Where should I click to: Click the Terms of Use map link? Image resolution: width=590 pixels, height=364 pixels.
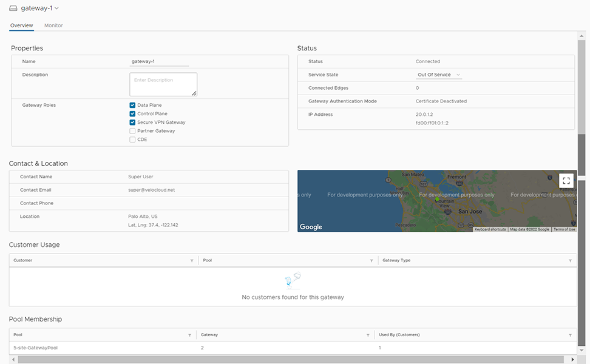click(x=565, y=229)
